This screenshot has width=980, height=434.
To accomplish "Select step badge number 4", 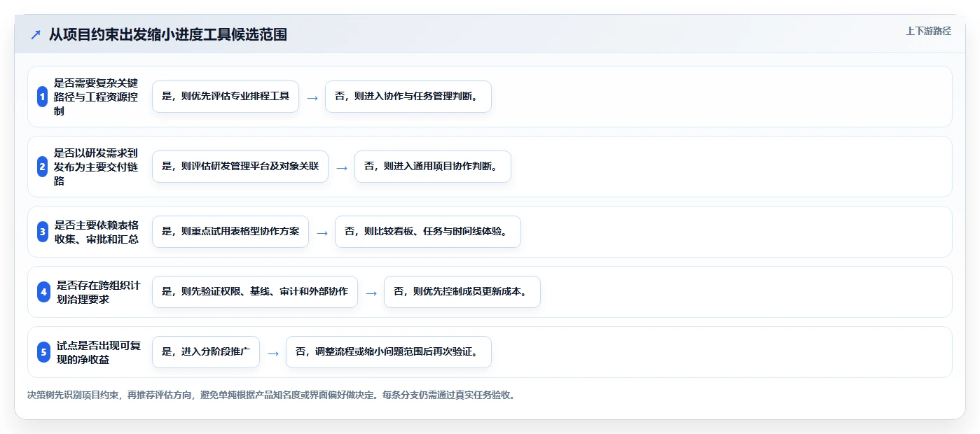I will click(x=43, y=292).
